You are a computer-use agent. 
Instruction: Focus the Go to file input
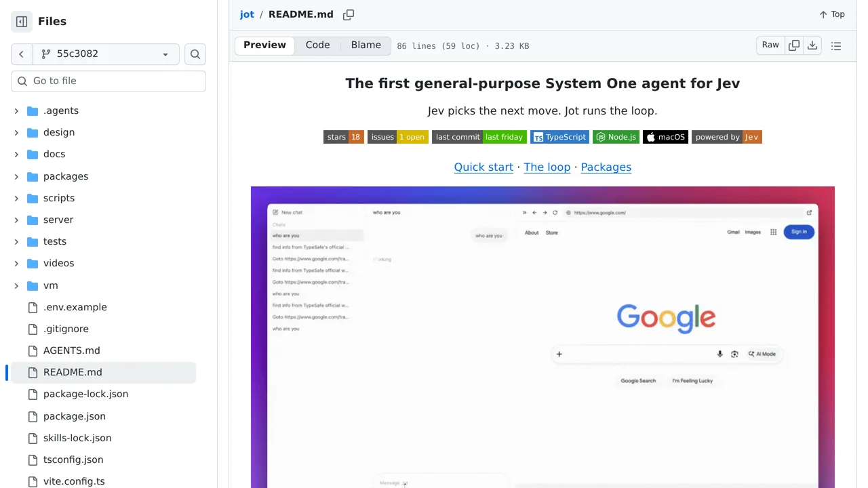click(x=108, y=81)
